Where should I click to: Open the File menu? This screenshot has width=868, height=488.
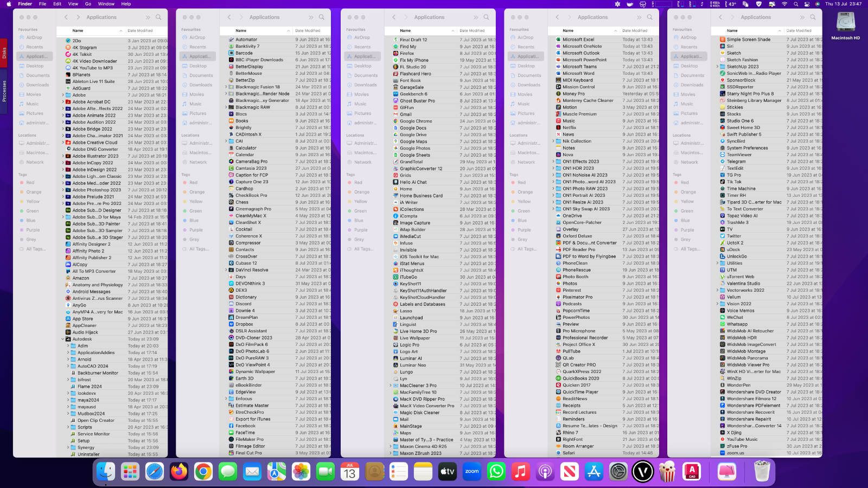42,4
